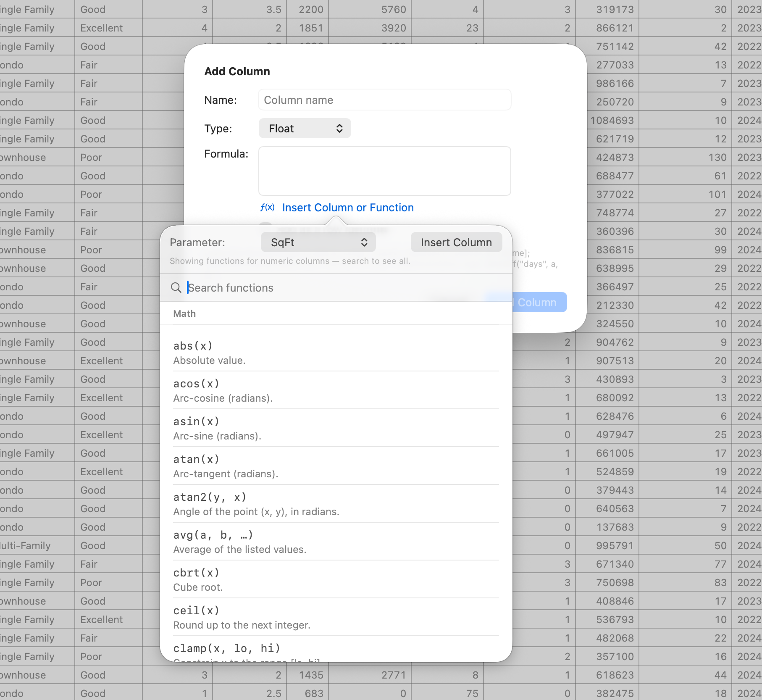The height and width of the screenshot is (700, 762).
Task: Choose the atan2(y, x) function
Action: tap(336, 504)
